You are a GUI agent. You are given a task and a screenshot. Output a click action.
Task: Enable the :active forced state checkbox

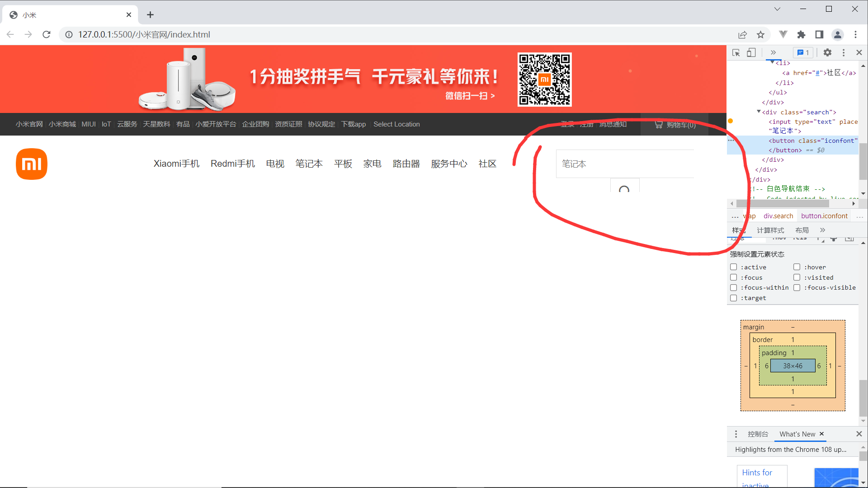(733, 267)
